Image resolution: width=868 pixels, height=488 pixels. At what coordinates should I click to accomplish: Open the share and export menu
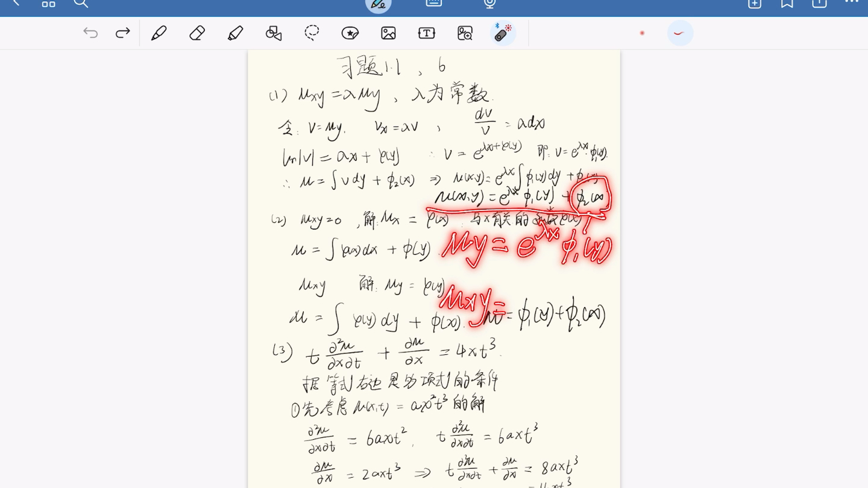tap(819, 4)
